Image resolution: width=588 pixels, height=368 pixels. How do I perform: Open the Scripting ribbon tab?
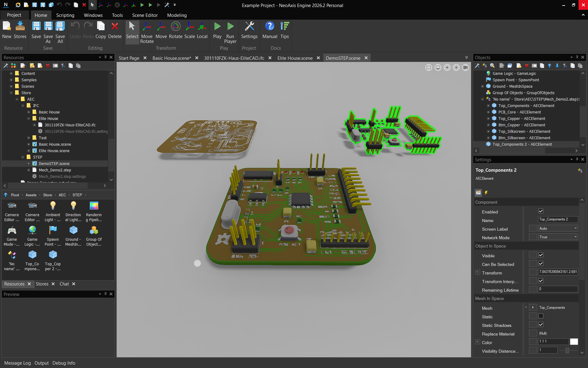pyautogui.click(x=65, y=15)
